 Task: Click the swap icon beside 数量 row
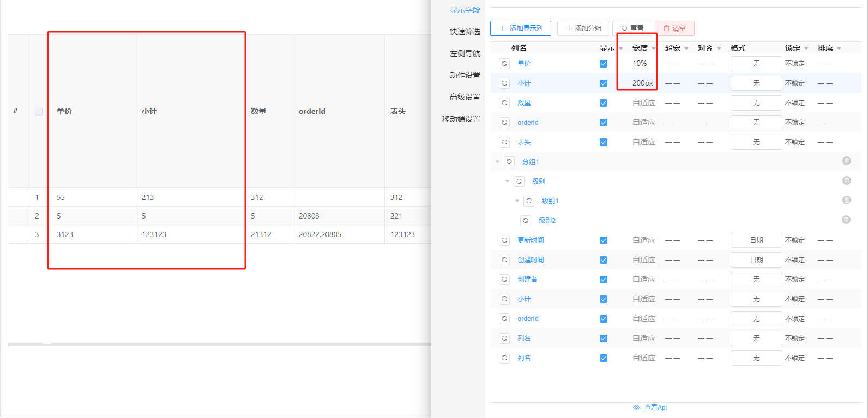click(504, 103)
